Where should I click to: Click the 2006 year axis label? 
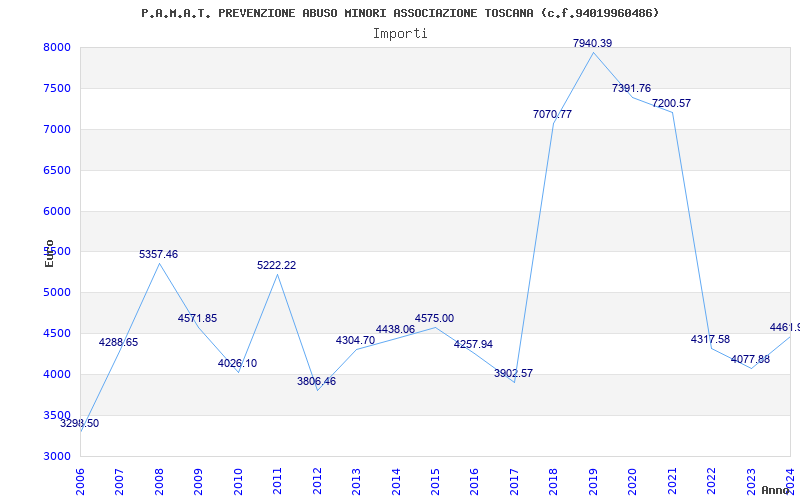80,482
